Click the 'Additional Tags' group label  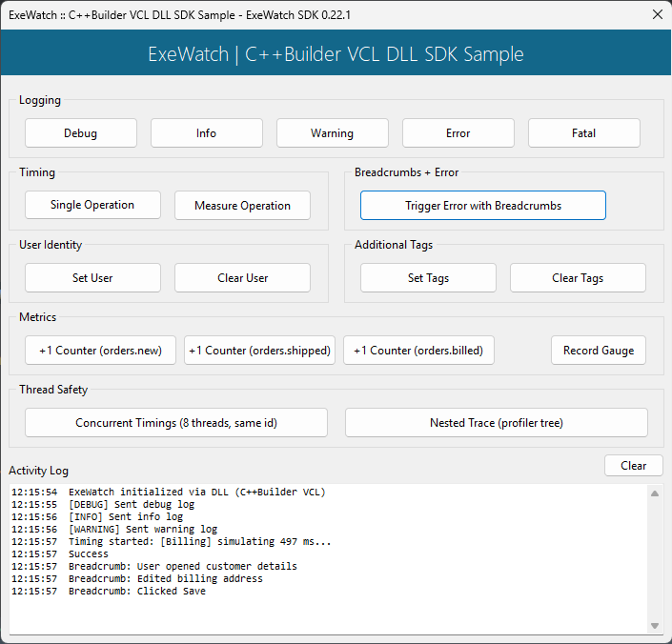pos(394,245)
